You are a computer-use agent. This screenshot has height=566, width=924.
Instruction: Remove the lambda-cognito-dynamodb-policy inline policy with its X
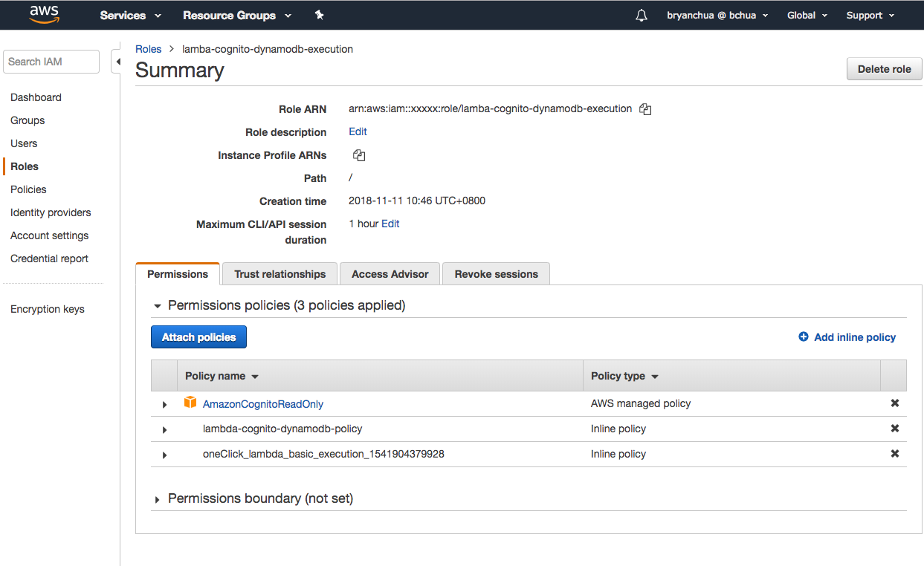click(x=895, y=429)
